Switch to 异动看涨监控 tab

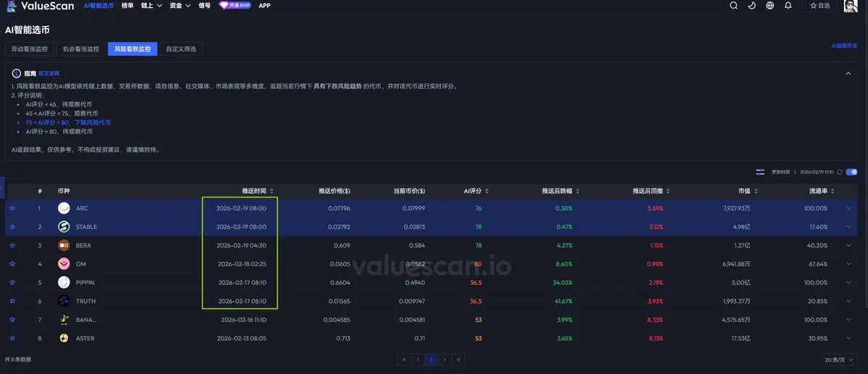click(x=30, y=48)
